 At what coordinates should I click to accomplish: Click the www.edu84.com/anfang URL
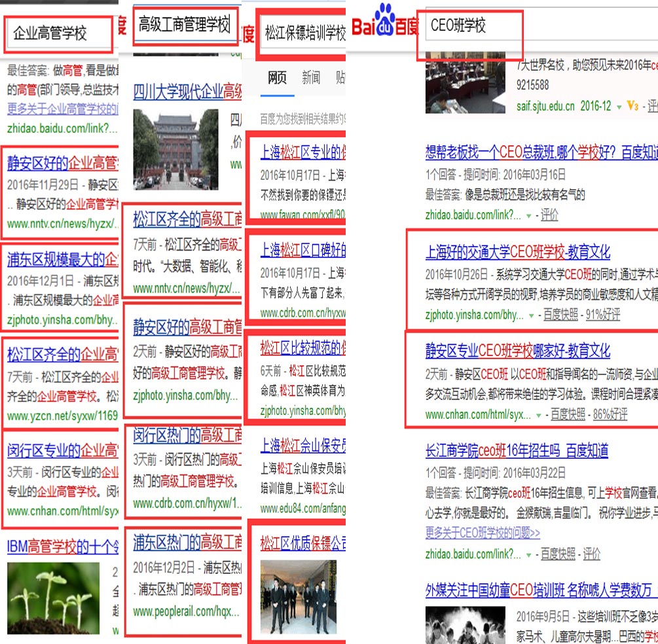303,509
